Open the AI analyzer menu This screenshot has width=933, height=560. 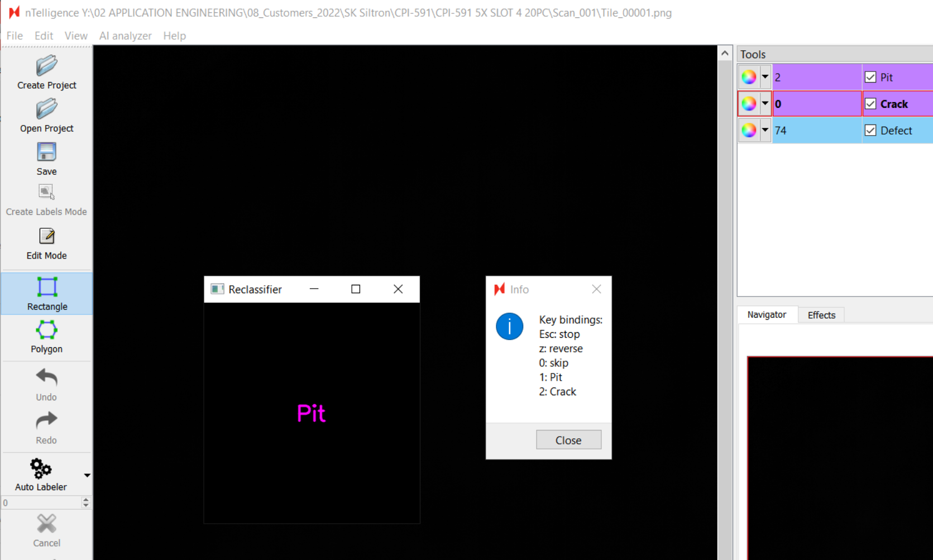[125, 36]
